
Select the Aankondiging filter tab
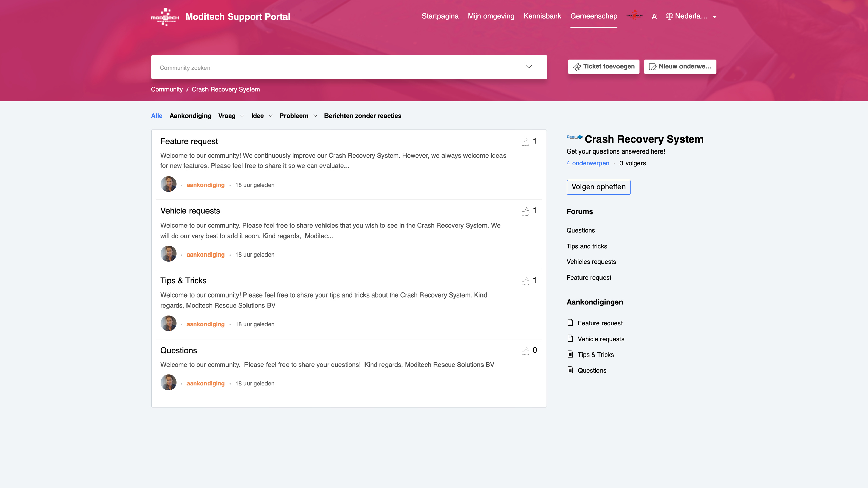(190, 116)
